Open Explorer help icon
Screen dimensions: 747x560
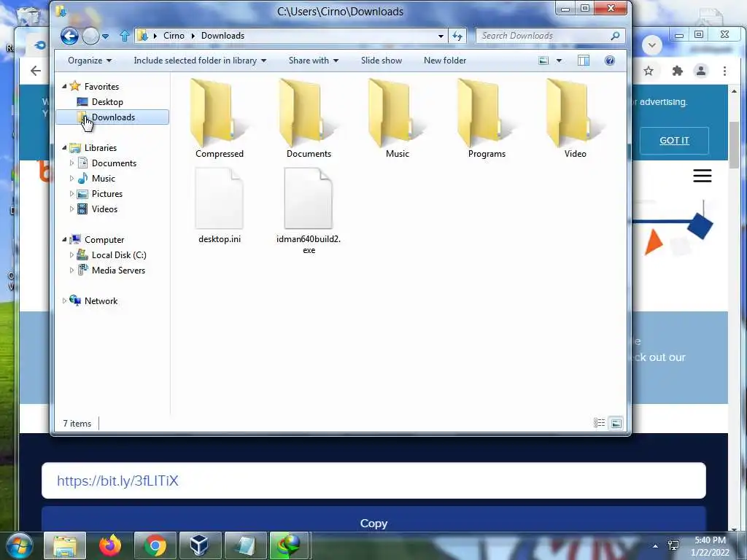click(x=610, y=61)
